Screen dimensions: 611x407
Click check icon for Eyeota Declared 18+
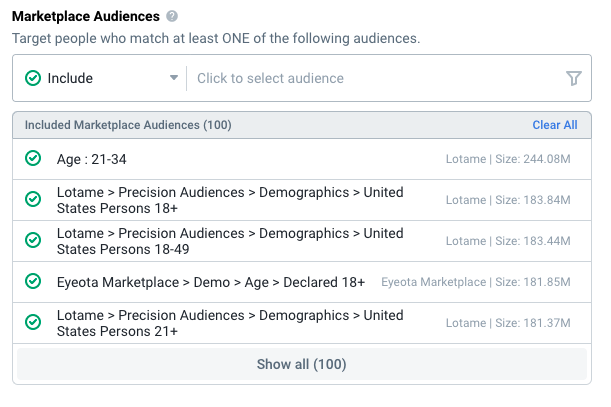point(33,281)
